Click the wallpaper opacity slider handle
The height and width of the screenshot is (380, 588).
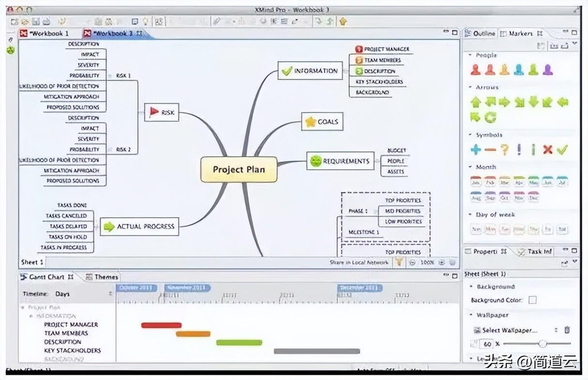pyautogui.click(x=543, y=344)
